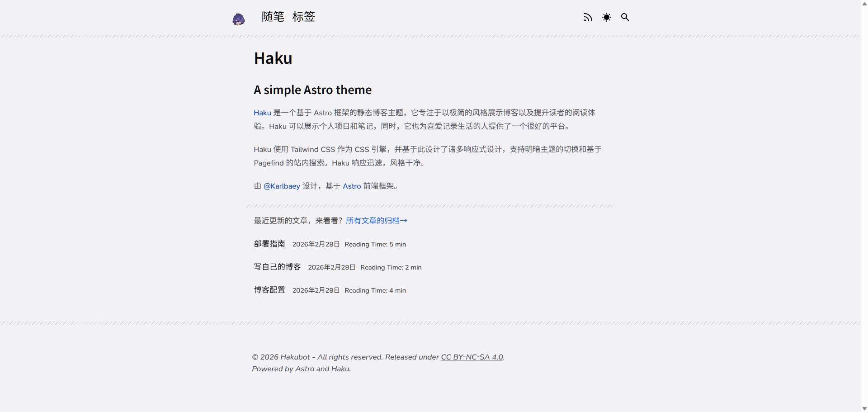
Task: Follow the Haku link in the intro paragraph
Action: [x=262, y=113]
